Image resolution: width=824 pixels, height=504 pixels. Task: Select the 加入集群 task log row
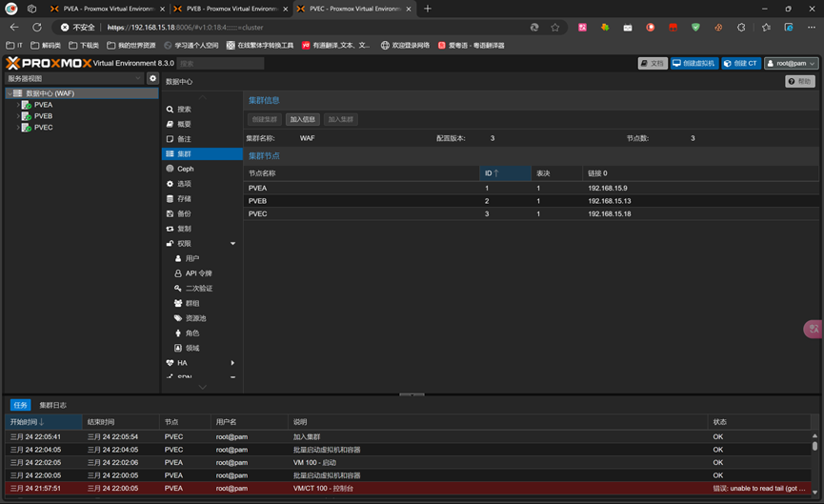point(409,436)
